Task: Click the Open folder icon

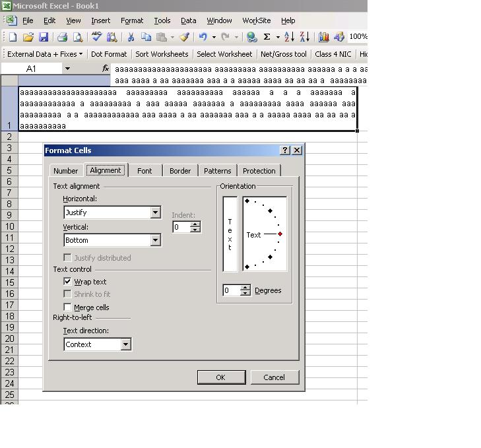Action: click(28, 38)
